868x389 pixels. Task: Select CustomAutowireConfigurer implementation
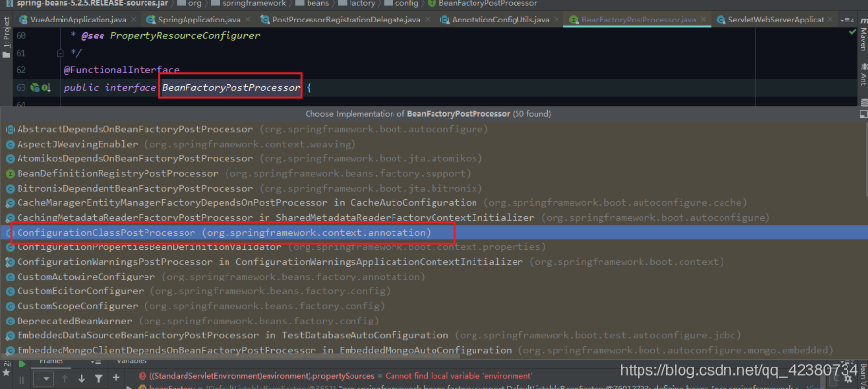[434, 277]
